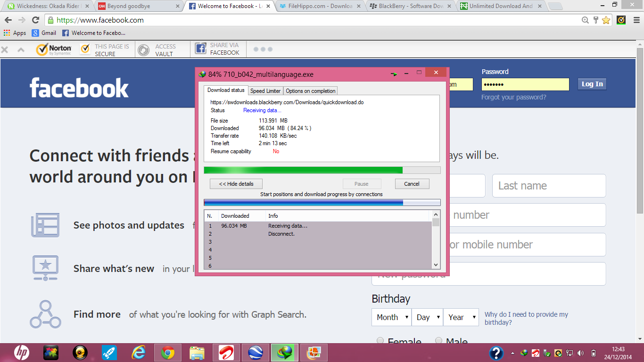Click the zoom magnifier icon in address bar
The image size is (644, 362).
(585, 20)
